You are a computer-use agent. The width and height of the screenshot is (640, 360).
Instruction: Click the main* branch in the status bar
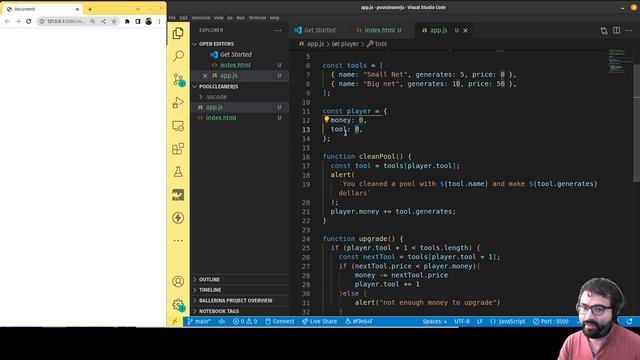pyautogui.click(x=199, y=321)
